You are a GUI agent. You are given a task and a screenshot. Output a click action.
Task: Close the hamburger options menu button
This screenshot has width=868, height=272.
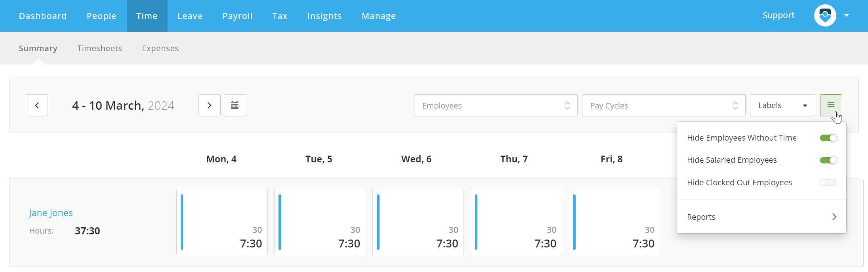pyautogui.click(x=831, y=105)
